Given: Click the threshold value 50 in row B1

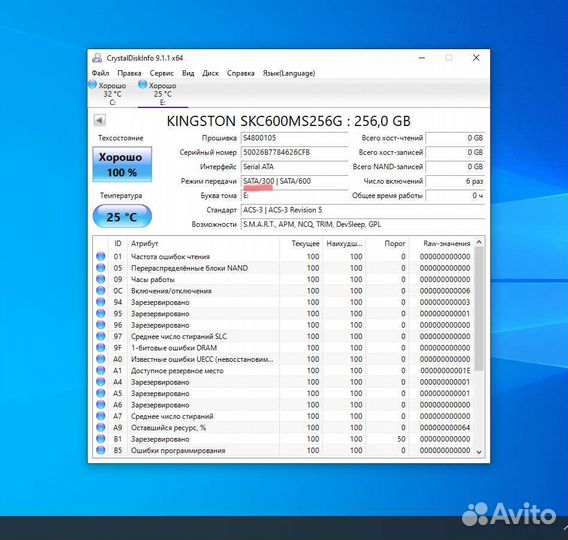Looking at the screenshot, I should 401,439.
